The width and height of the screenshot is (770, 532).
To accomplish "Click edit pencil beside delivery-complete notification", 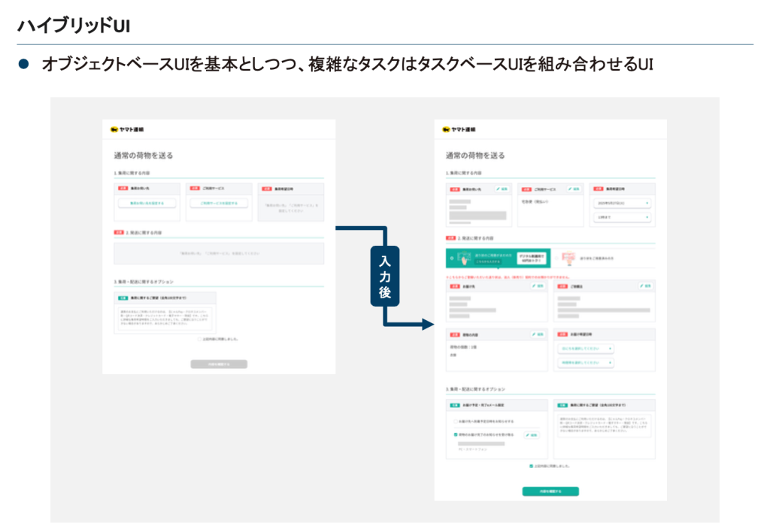I will (531, 434).
